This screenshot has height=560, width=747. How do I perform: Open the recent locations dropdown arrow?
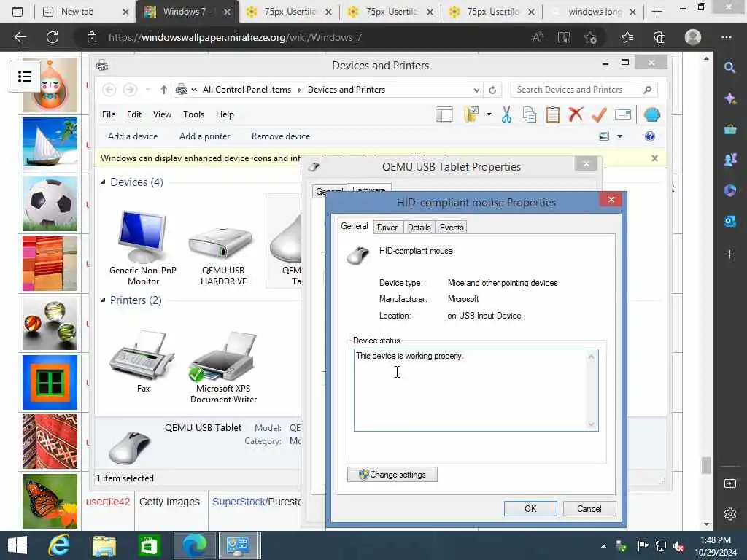(148, 90)
